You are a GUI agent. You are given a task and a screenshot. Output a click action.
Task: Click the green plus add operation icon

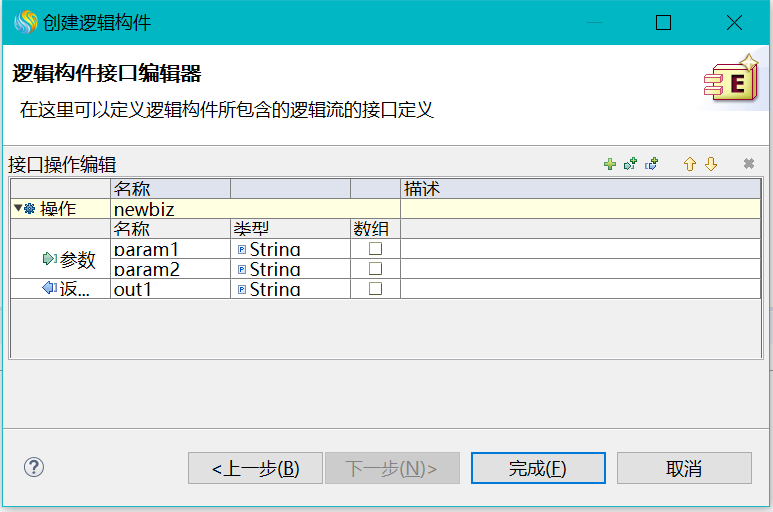coord(610,165)
